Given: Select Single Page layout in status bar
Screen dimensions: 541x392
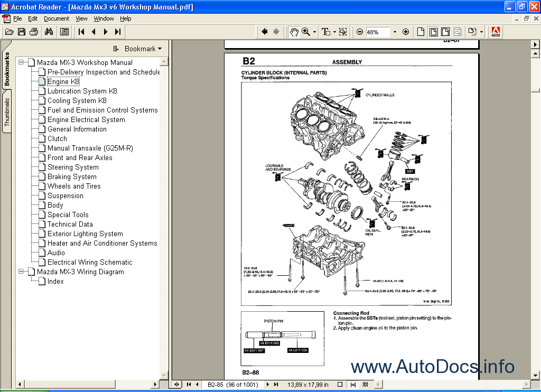Looking at the screenshot, I should pos(340,385).
